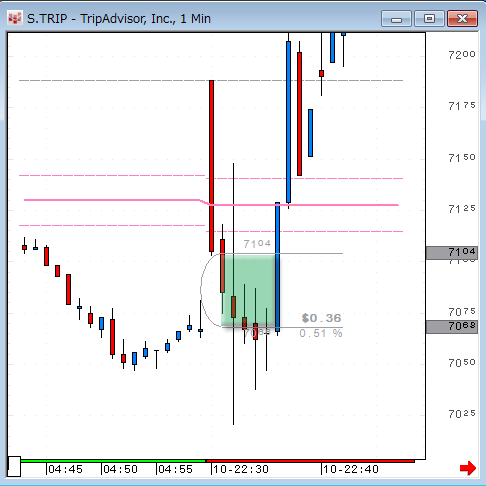Click the 7075 price axis label
The height and width of the screenshot is (486, 486).
point(462,312)
